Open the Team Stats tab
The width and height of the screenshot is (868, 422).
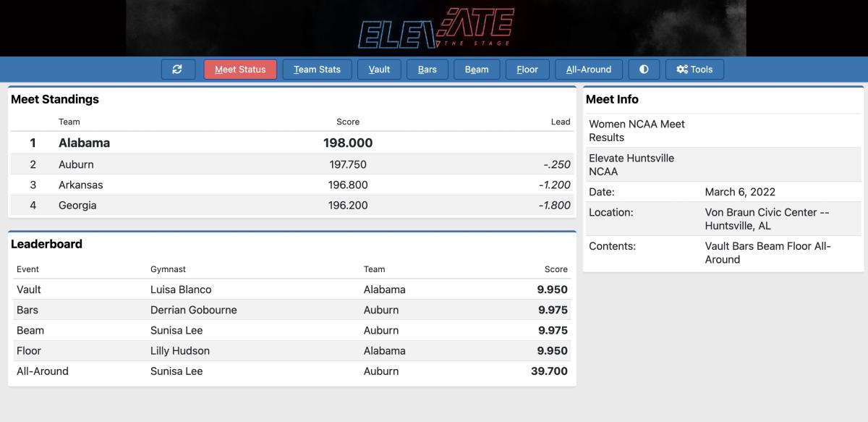tap(317, 69)
